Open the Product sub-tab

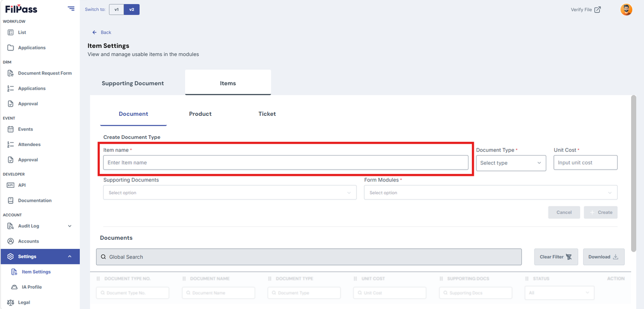tap(200, 114)
